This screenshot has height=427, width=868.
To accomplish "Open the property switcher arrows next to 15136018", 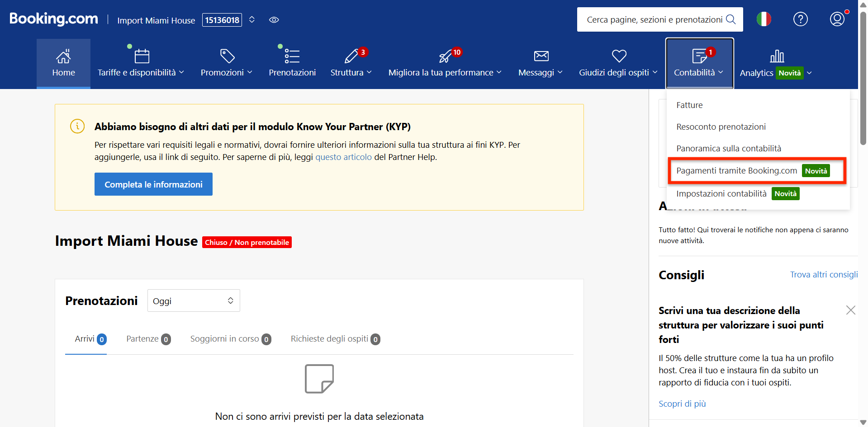I will (x=252, y=20).
